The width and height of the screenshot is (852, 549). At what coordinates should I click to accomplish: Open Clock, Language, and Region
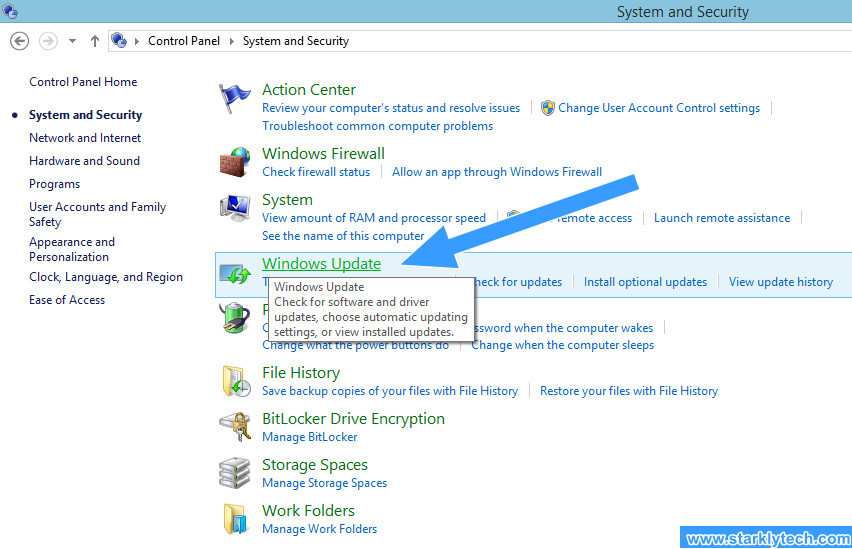(106, 277)
